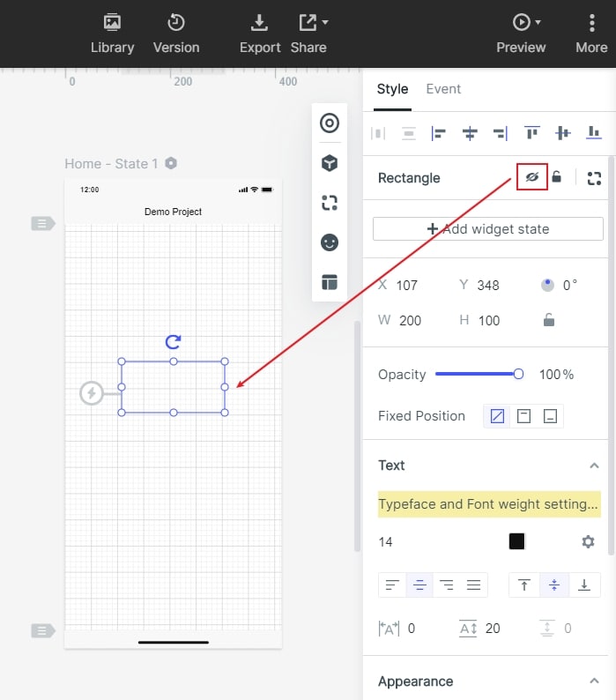Image resolution: width=616 pixels, height=700 pixels.
Task: Open Typeface and Font weight settings
Action: pyautogui.click(x=489, y=504)
